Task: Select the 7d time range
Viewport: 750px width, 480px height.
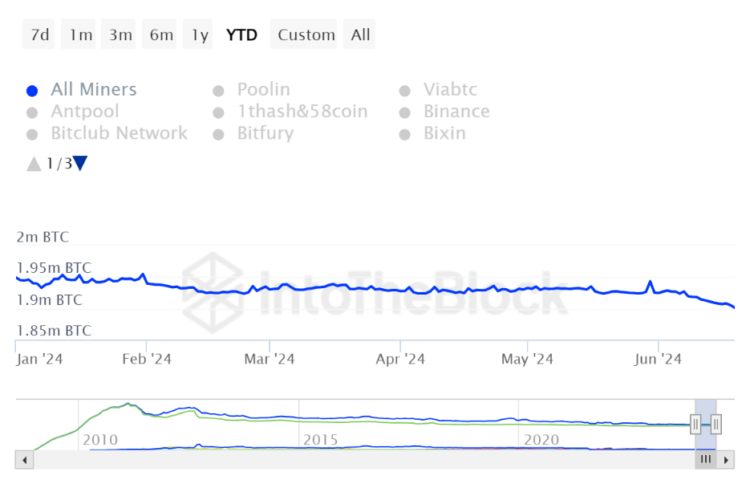Action: pos(40,35)
